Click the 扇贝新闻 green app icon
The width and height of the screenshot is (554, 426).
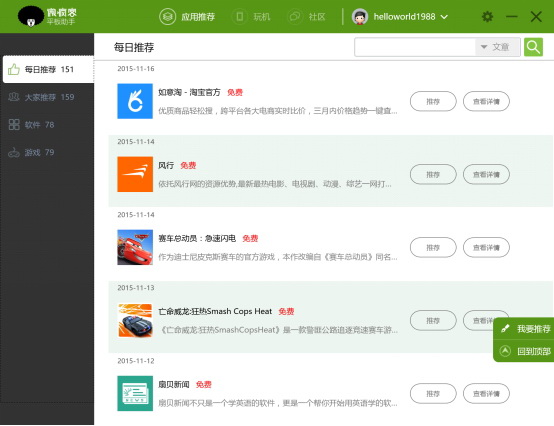tap(135, 394)
